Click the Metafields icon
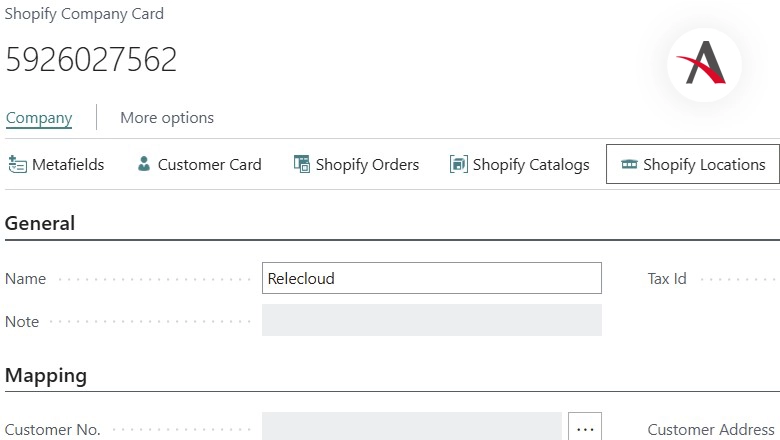The width and height of the screenshot is (780, 440). (17, 164)
